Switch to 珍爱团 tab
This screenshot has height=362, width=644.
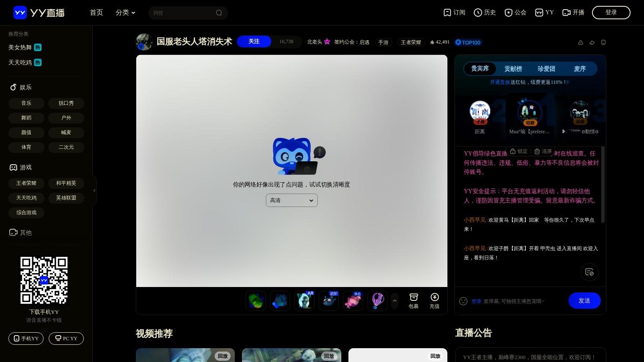(546, 69)
